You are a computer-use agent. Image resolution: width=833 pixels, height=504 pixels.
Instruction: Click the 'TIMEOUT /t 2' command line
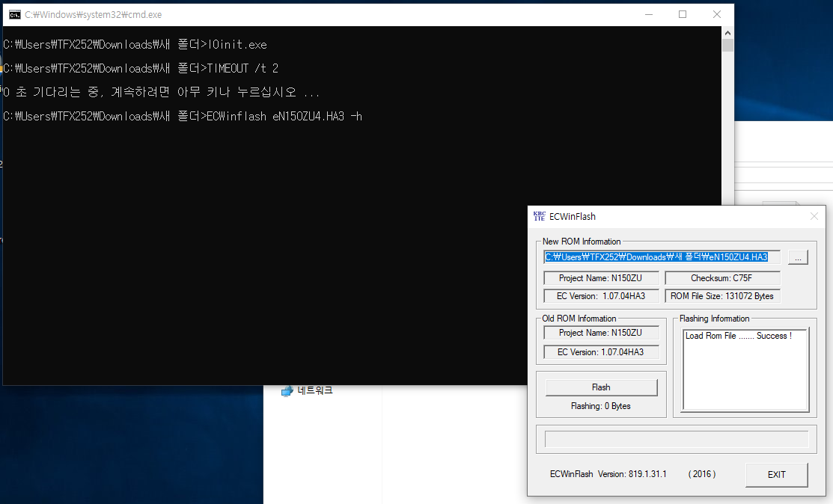pyautogui.click(x=242, y=69)
